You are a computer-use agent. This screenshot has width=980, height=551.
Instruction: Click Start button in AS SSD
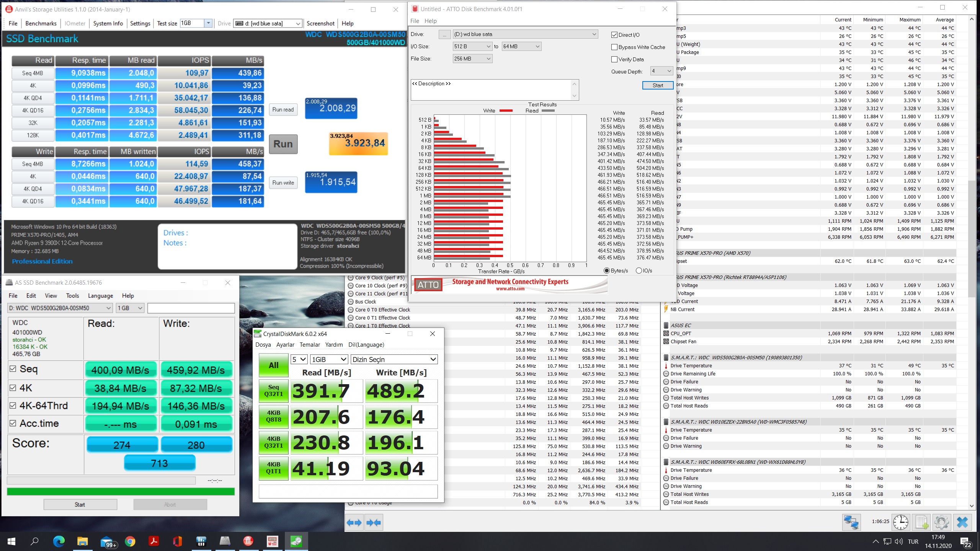coord(80,504)
